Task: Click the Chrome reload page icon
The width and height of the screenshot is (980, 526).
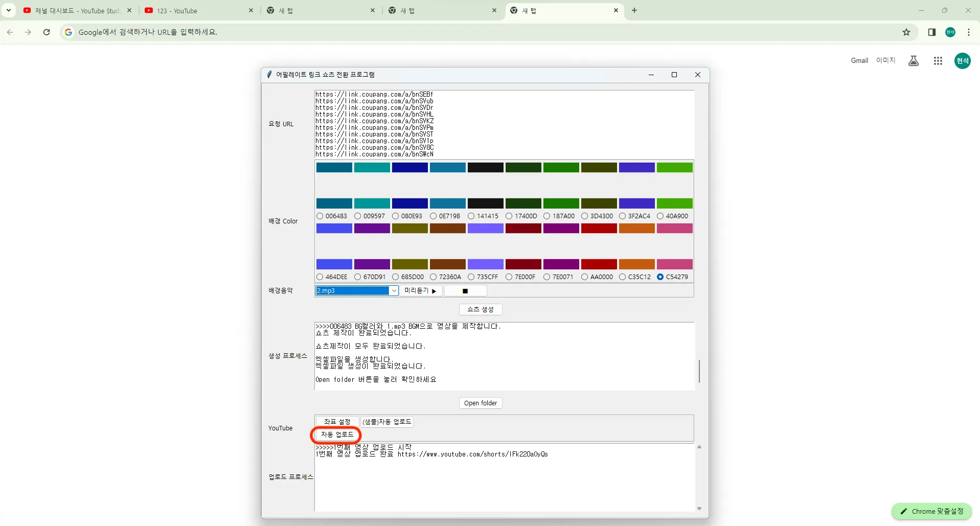Action: (47, 32)
